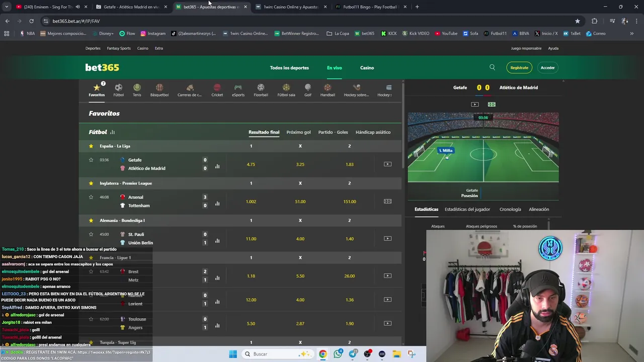644x362 pixels.
Task: Open Juego responsable link
Action: [x=526, y=48]
